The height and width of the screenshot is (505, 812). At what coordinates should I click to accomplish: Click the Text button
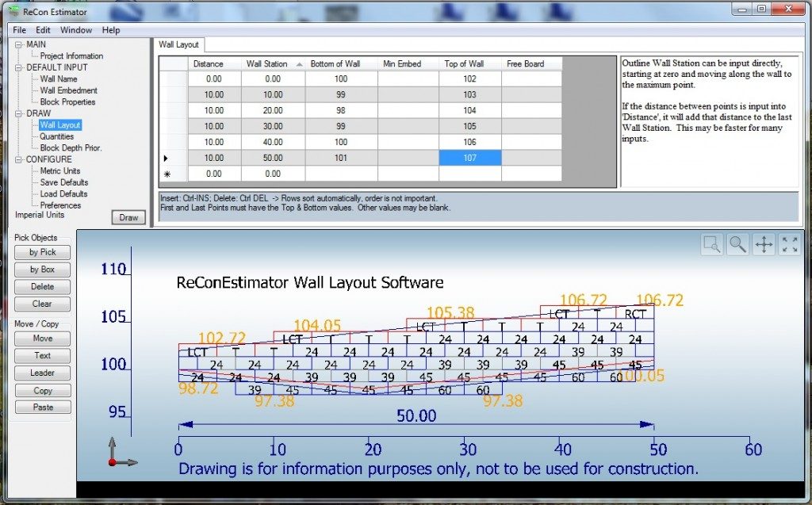tap(43, 355)
